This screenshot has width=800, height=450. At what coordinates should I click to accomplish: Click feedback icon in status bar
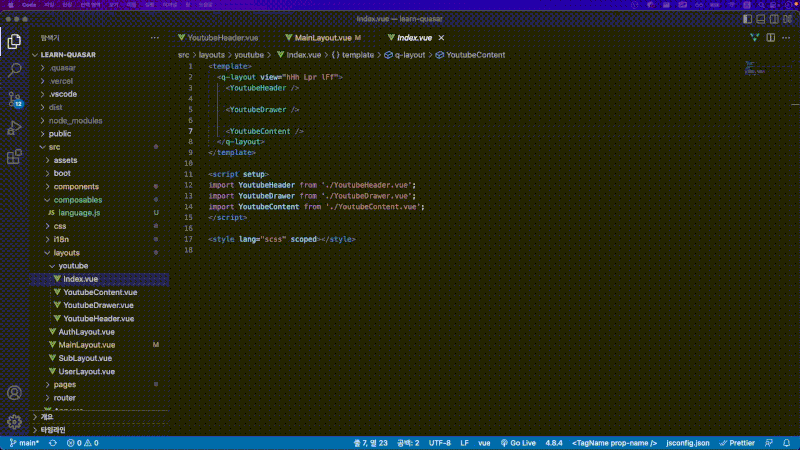769,443
